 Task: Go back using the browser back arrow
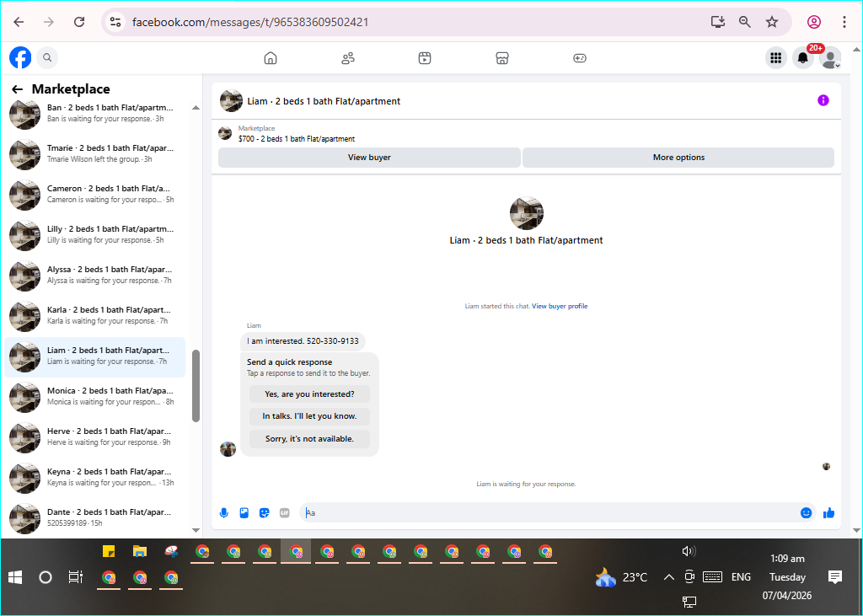click(19, 22)
